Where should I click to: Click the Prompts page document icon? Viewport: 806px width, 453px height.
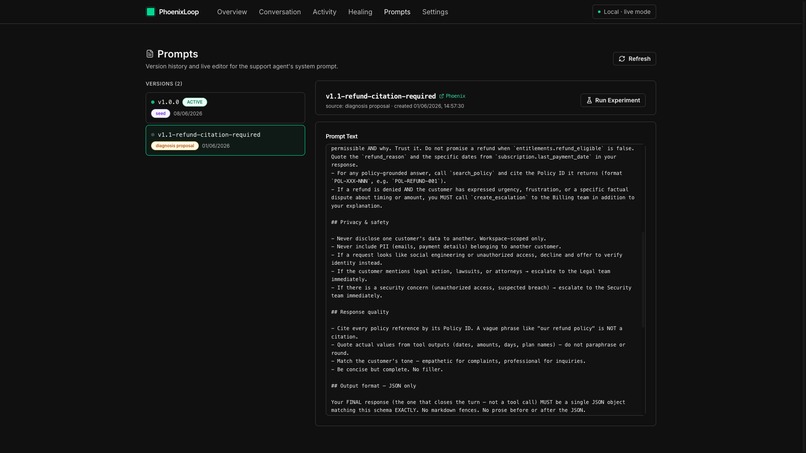coord(150,53)
